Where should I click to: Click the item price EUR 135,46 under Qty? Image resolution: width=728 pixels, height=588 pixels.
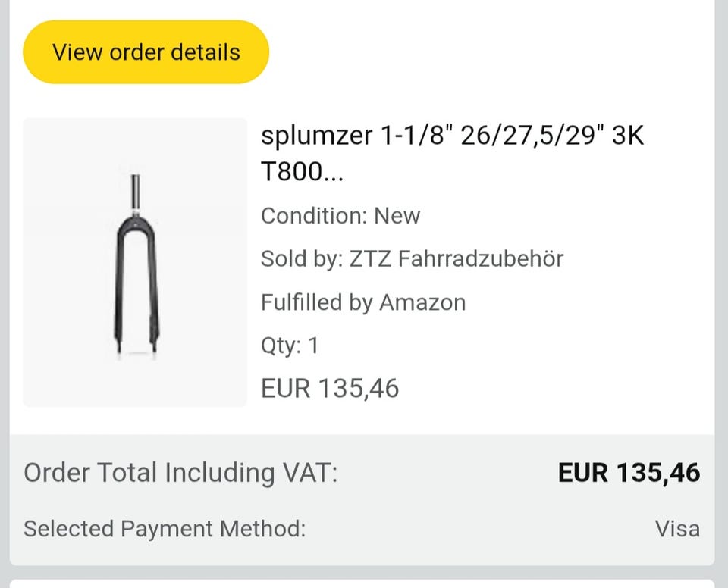pyautogui.click(x=330, y=389)
